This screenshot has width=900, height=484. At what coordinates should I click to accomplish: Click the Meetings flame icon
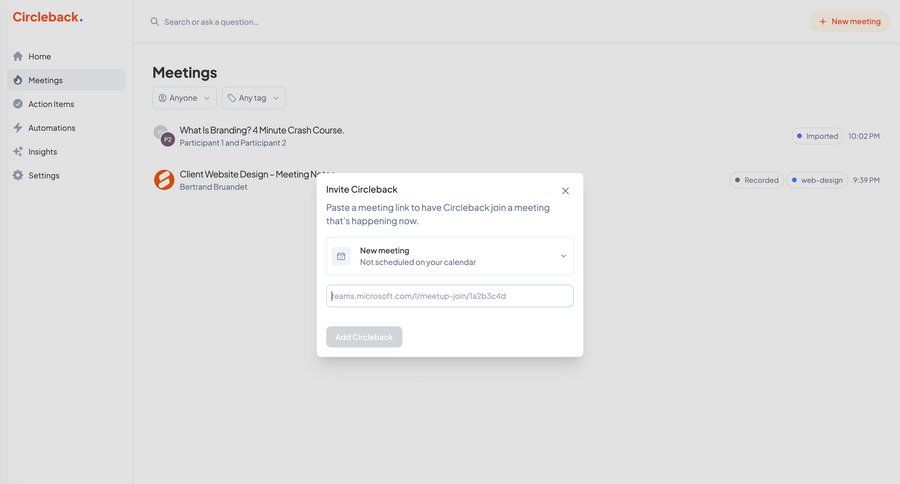[18, 80]
